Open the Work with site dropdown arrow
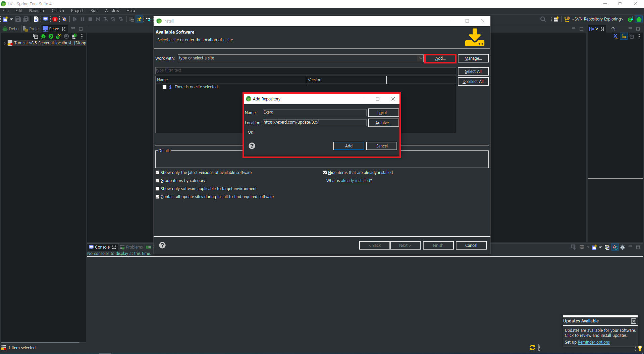Screen dimensions: 644x354 point(420,58)
